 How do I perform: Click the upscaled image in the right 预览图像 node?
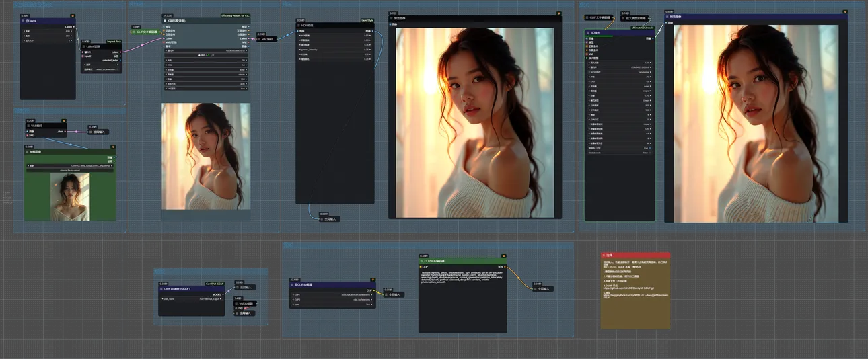click(x=756, y=122)
